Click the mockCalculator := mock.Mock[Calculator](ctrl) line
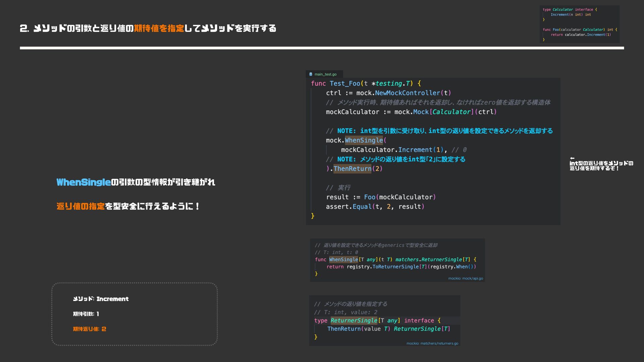 coord(411,112)
